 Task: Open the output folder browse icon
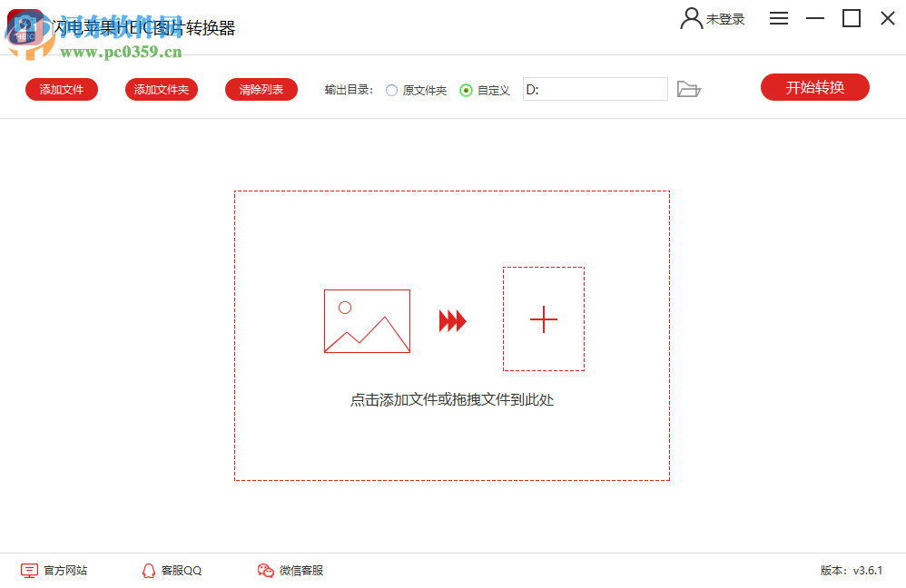click(x=689, y=89)
